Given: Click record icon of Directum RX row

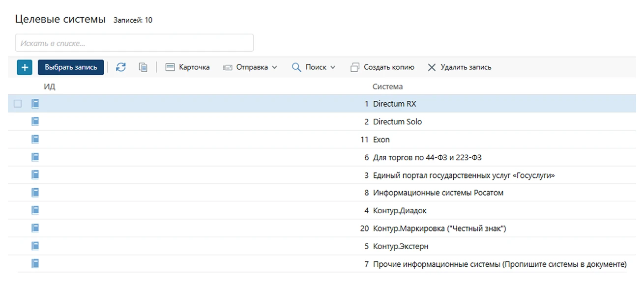Looking at the screenshot, I should (x=35, y=104).
